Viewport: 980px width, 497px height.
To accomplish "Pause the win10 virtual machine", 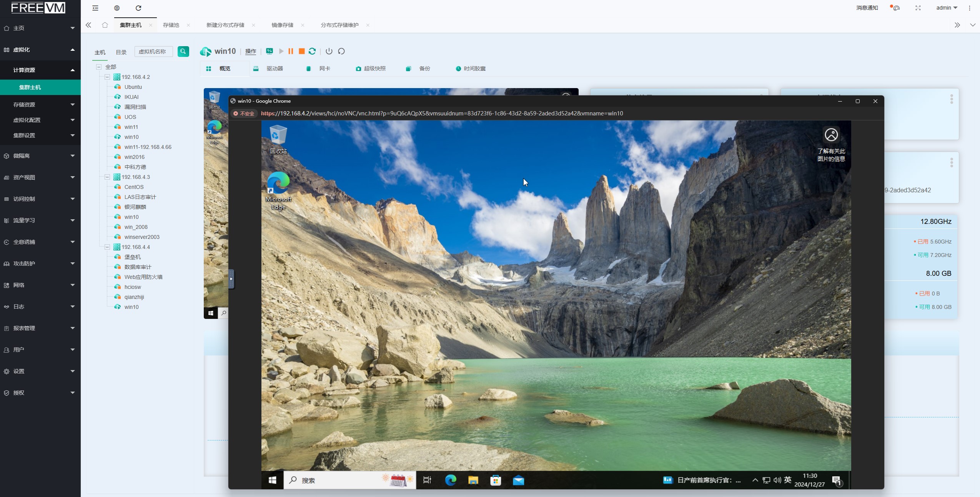I will pos(291,51).
